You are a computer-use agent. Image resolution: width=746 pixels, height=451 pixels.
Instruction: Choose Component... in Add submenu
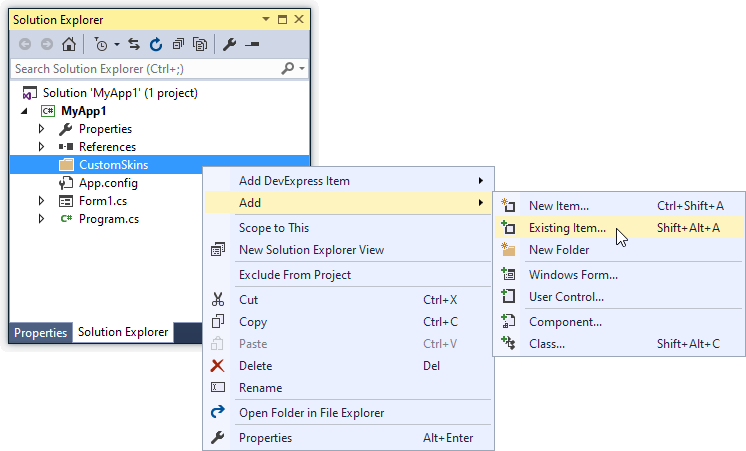(619, 322)
